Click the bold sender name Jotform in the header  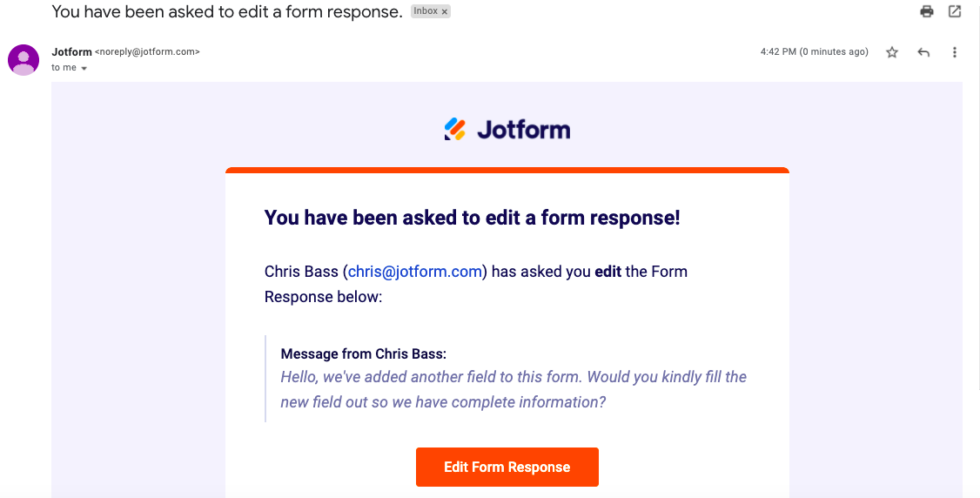coord(71,52)
